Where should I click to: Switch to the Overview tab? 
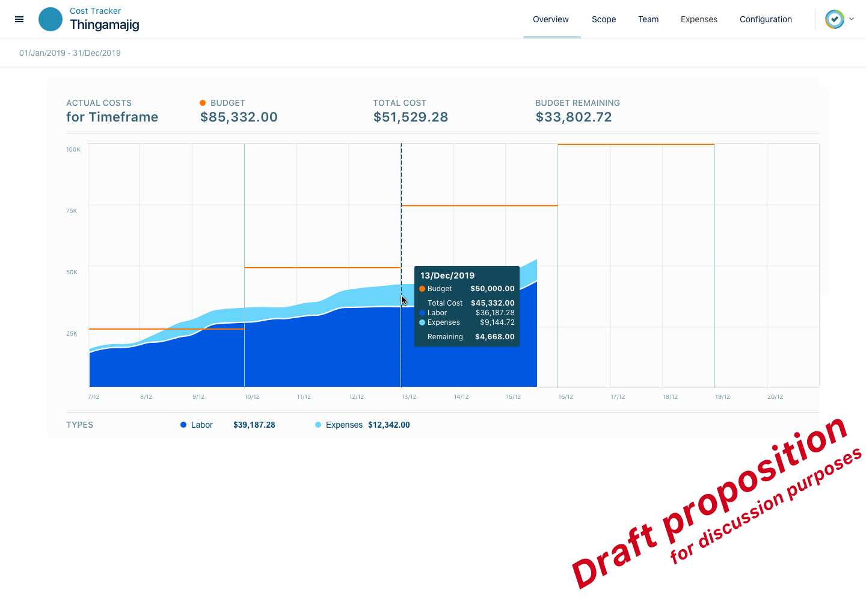click(550, 19)
